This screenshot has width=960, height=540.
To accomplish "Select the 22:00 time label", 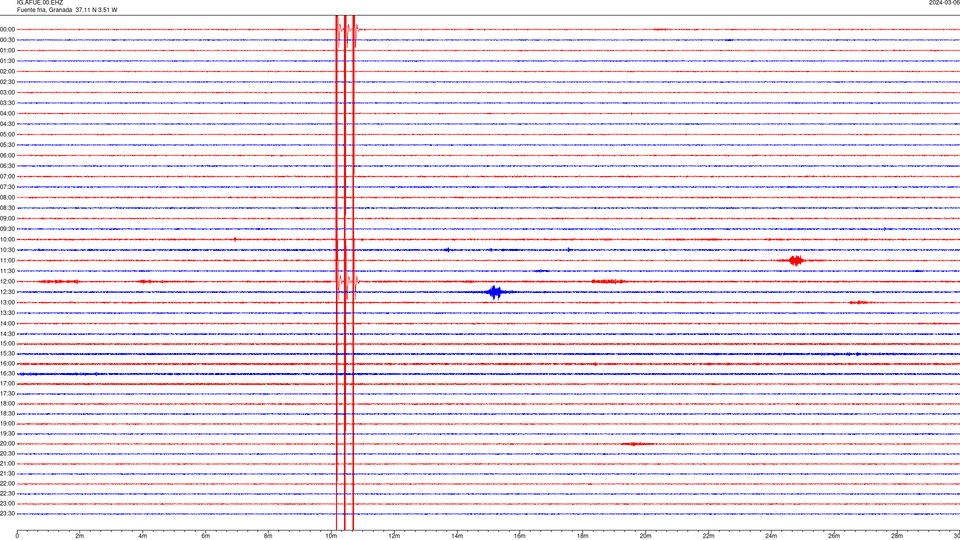I will click(x=7, y=484).
